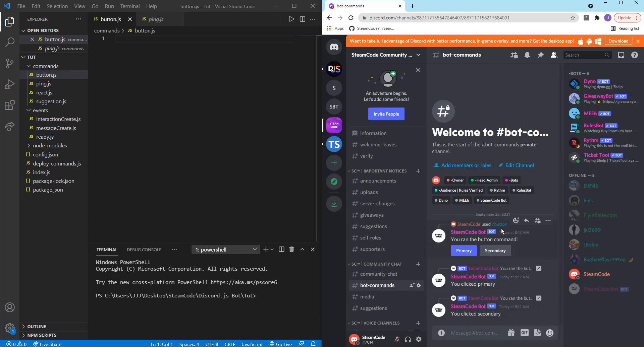Toggle the member list visibility
This screenshot has width=644, height=347.
(554, 55)
